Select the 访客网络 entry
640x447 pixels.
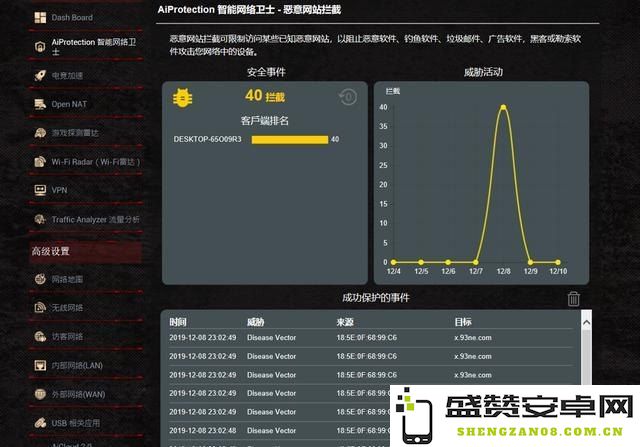click(67, 336)
